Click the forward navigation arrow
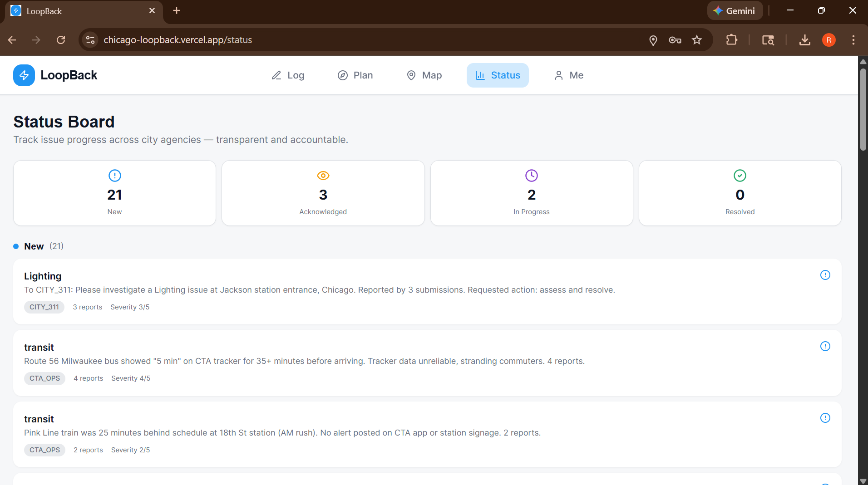Image resolution: width=868 pixels, height=485 pixels. (36, 40)
